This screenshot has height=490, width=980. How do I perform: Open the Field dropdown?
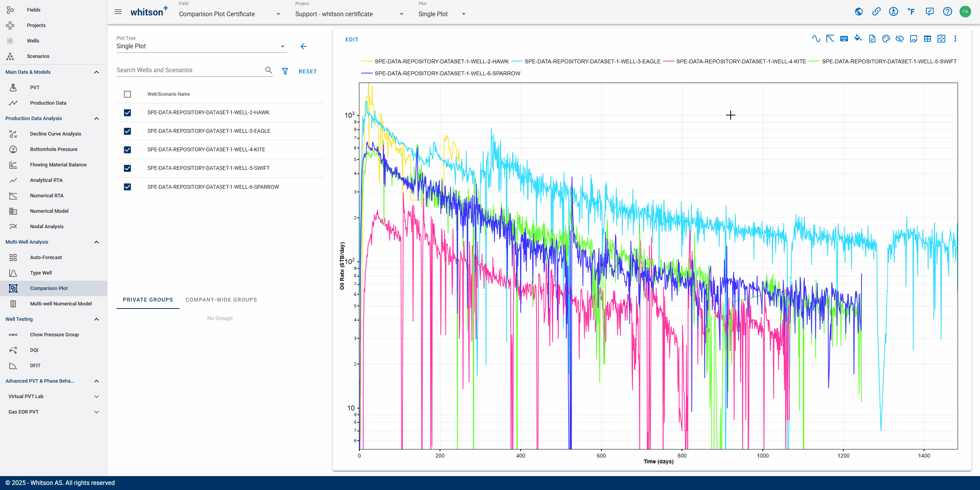(x=230, y=14)
